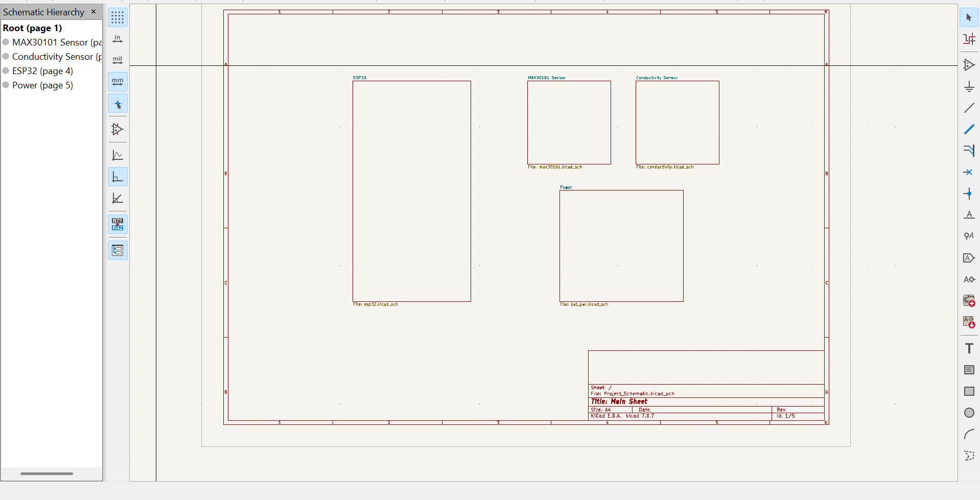Choose the Add Junction tool

point(969,194)
